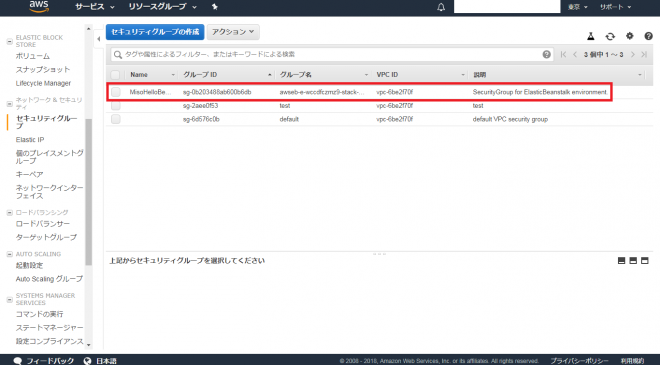
Task: Select the MisoHelloBe security group checkbox
Action: click(x=116, y=92)
